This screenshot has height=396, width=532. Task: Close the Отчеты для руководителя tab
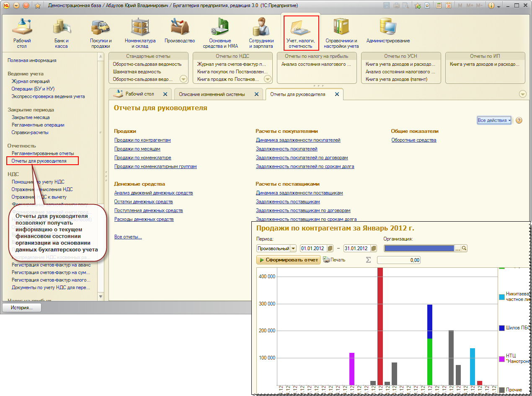click(336, 94)
